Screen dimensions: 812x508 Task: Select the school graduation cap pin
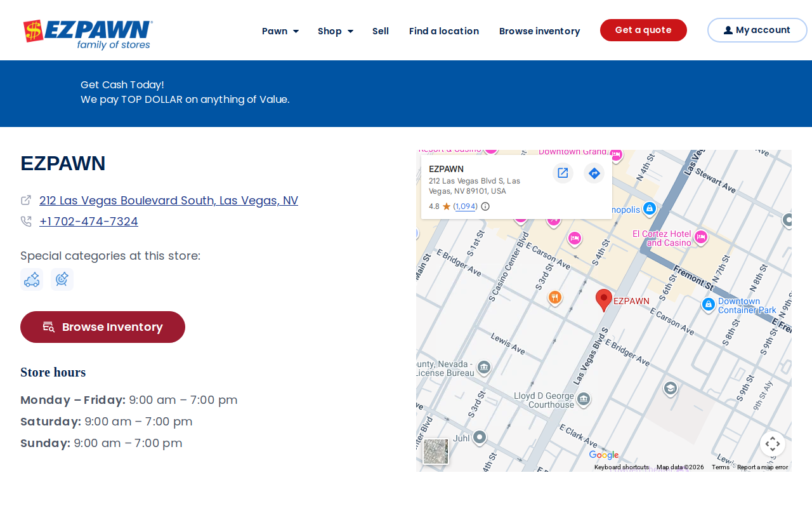tap(671, 388)
